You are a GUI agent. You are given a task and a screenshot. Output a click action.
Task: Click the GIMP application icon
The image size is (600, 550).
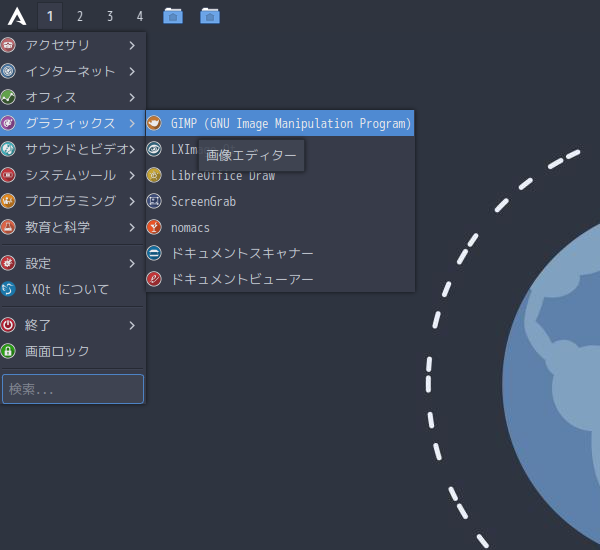pos(154,123)
